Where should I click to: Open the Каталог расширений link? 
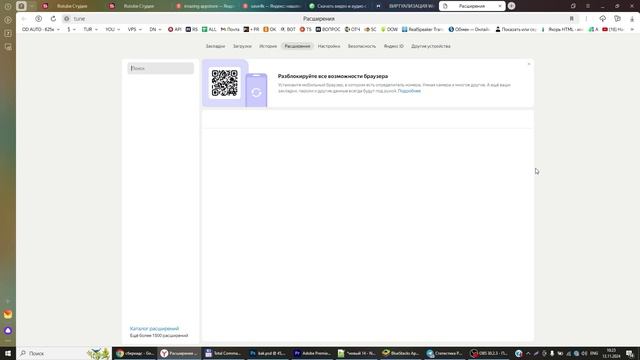(154, 329)
